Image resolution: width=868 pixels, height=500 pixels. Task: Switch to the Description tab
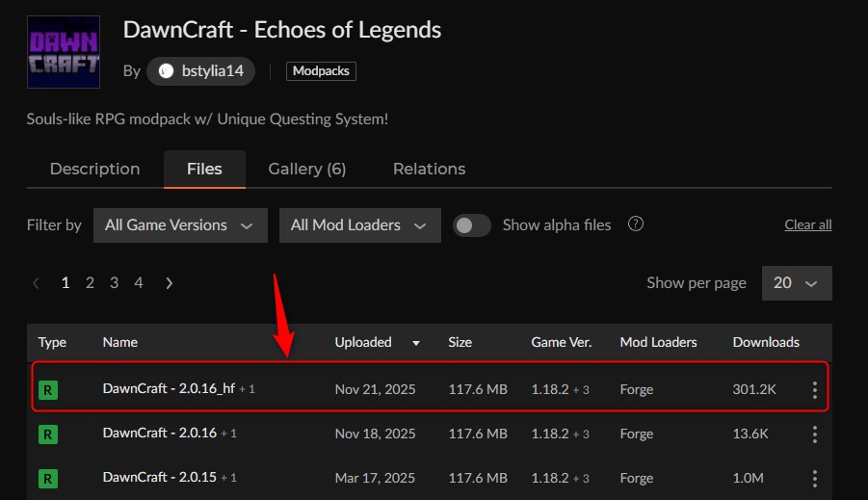94,169
